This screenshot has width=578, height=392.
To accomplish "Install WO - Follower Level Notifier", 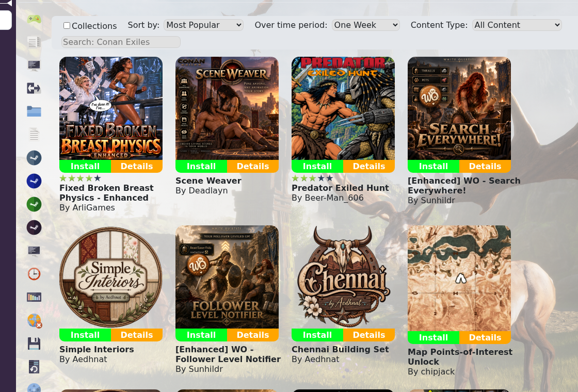I will point(201,335).
